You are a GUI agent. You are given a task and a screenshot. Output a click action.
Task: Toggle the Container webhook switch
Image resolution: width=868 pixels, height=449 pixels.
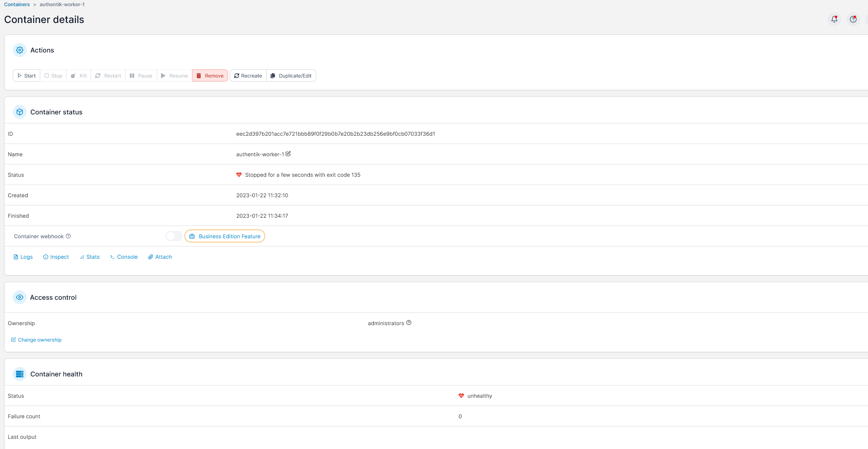(174, 236)
